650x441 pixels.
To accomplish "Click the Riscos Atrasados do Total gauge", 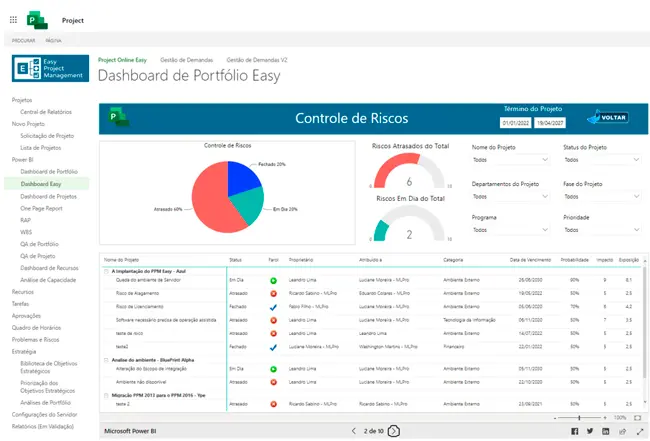I will pos(410,171).
